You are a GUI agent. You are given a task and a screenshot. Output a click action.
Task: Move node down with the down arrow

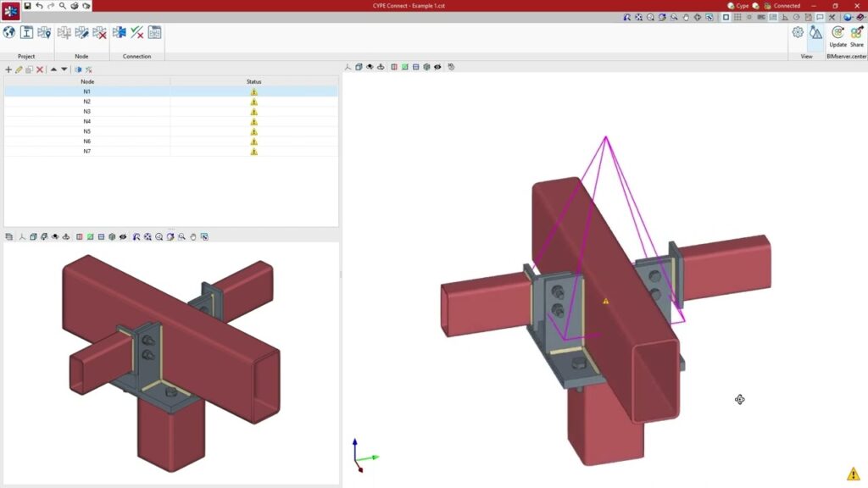pos(64,69)
